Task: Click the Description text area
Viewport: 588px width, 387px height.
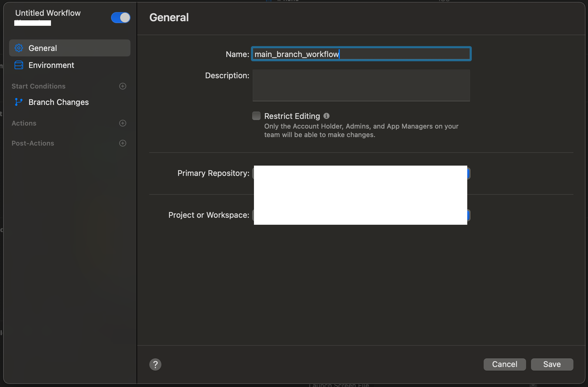Action: coord(361,86)
